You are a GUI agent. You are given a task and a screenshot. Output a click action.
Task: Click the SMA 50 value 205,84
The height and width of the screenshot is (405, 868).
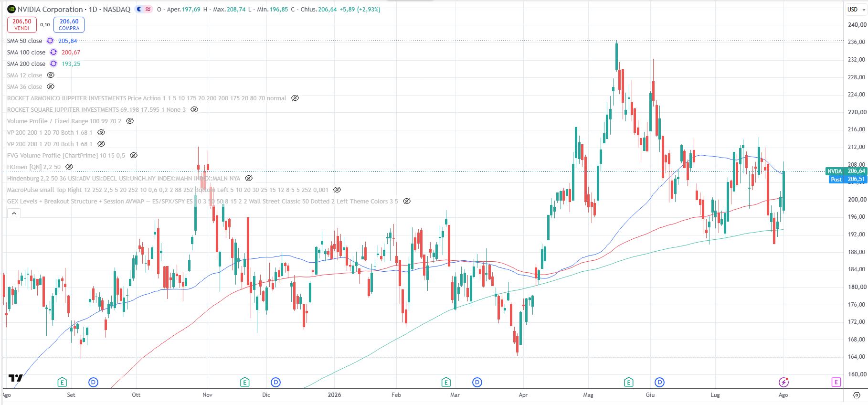point(68,41)
